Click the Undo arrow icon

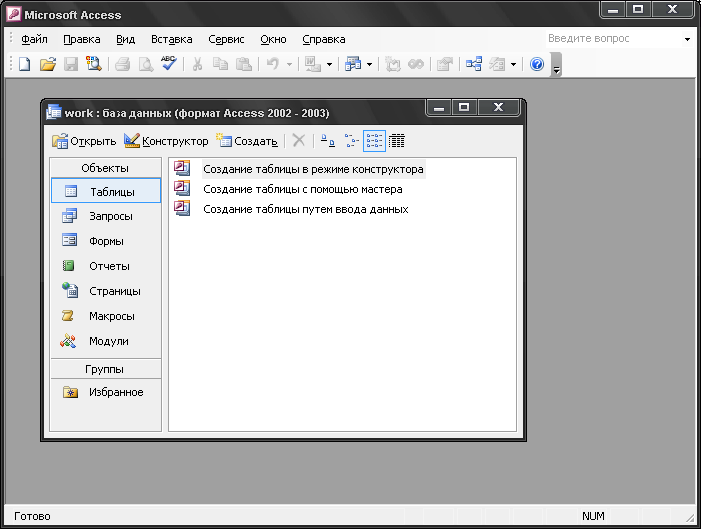coord(272,64)
